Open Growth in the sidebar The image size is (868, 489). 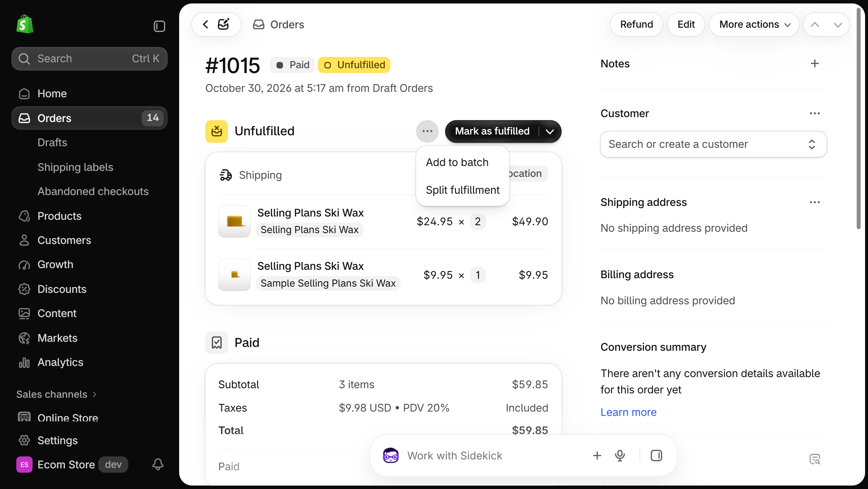point(89,265)
